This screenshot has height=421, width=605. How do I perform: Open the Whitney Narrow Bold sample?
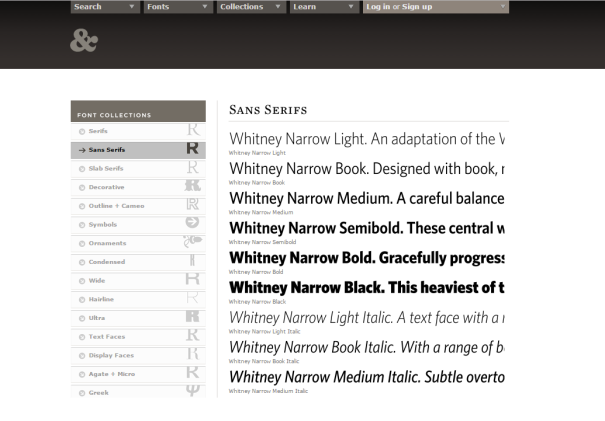pos(367,258)
